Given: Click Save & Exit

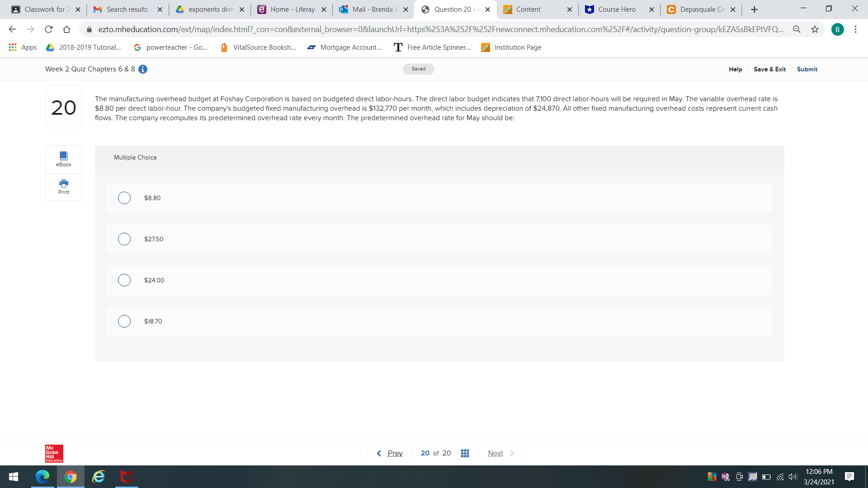Looking at the screenshot, I should point(769,69).
